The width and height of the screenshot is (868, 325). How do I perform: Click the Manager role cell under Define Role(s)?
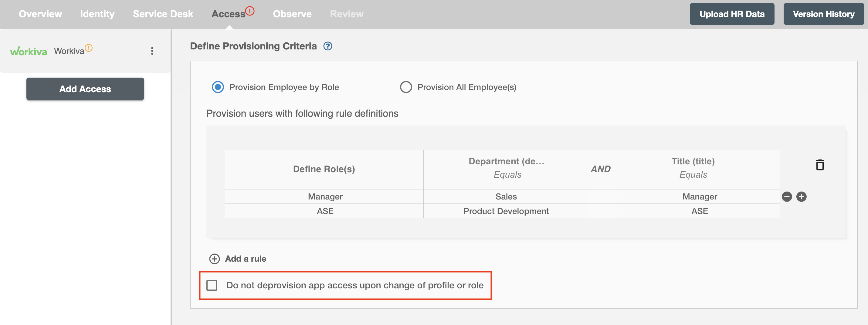[x=325, y=196]
